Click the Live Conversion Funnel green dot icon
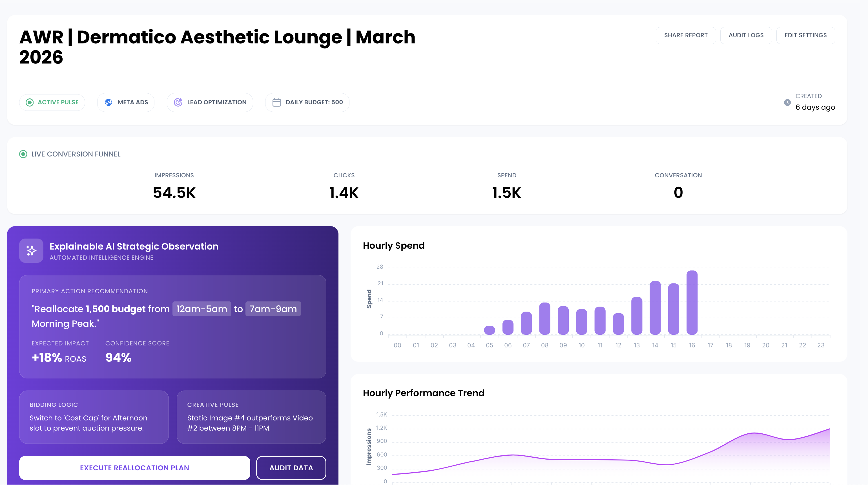 pos(23,154)
